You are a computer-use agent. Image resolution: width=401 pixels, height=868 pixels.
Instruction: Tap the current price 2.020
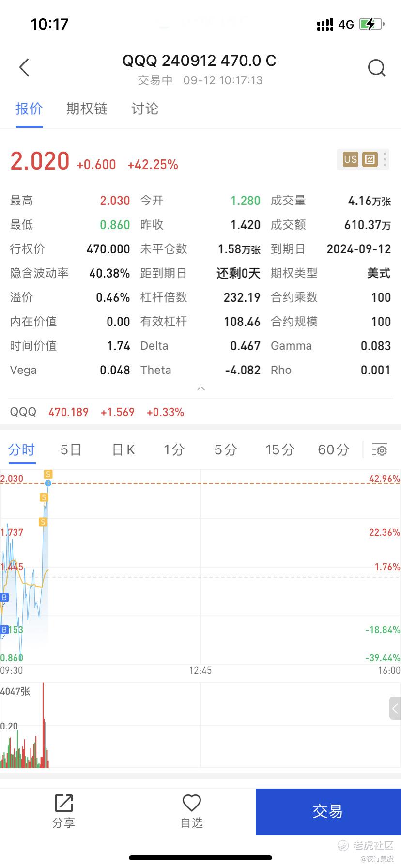(40, 161)
